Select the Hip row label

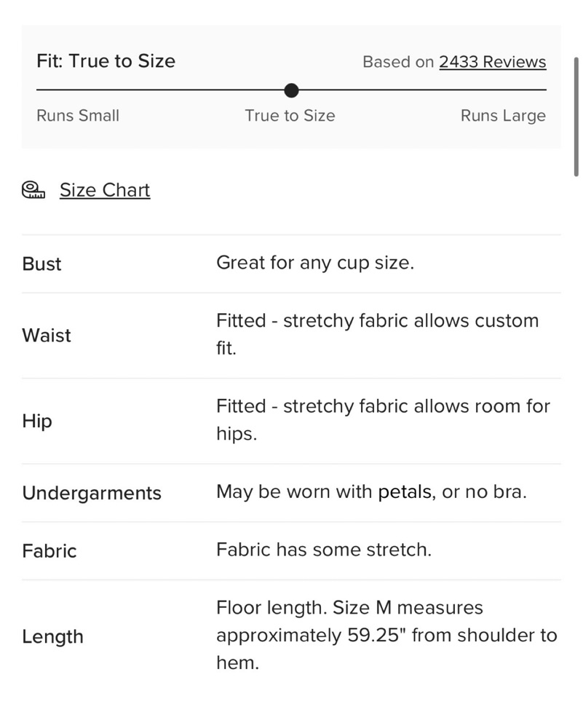pyautogui.click(x=37, y=421)
